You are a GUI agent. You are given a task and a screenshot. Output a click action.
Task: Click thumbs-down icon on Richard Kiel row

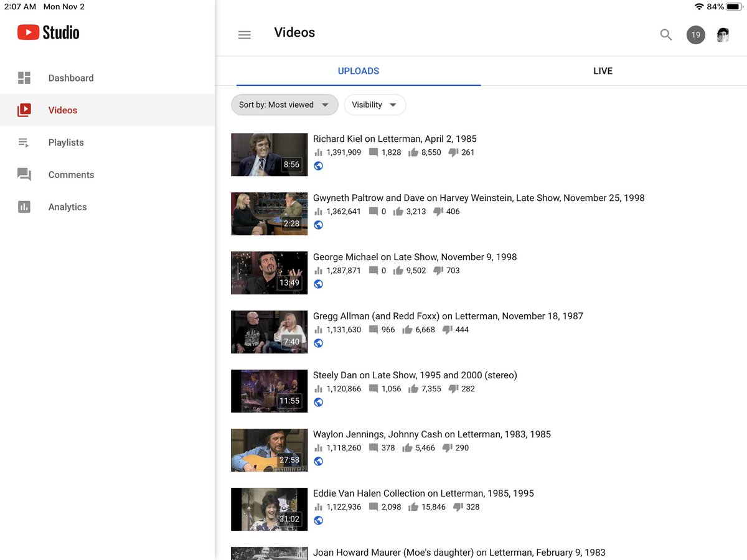pyautogui.click(x=453, y=152)
